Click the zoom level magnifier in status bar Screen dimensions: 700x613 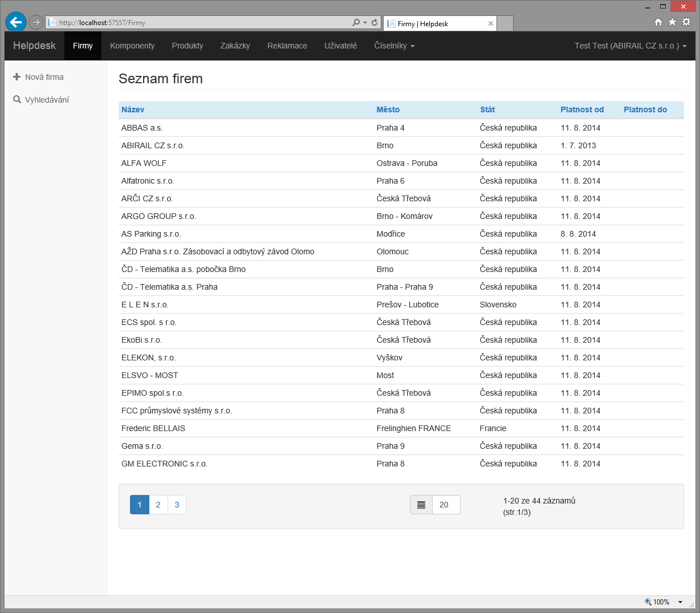click(x=648, y=602)
